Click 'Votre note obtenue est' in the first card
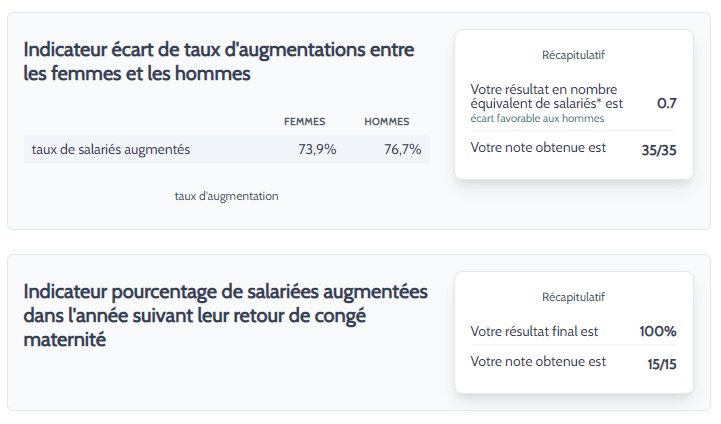721x424 pixels. [x=538, y=148]
